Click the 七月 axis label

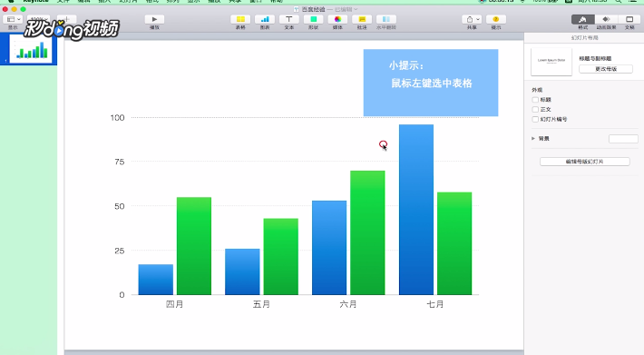click(435, 304)
